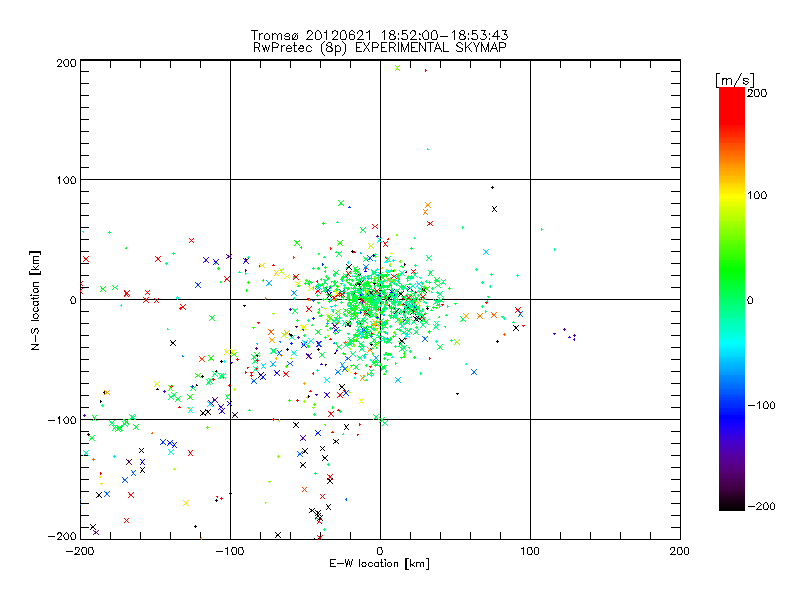Click the colorbar label '-200'
Viewport: 800px width, 600px height.
pos(761,506)
